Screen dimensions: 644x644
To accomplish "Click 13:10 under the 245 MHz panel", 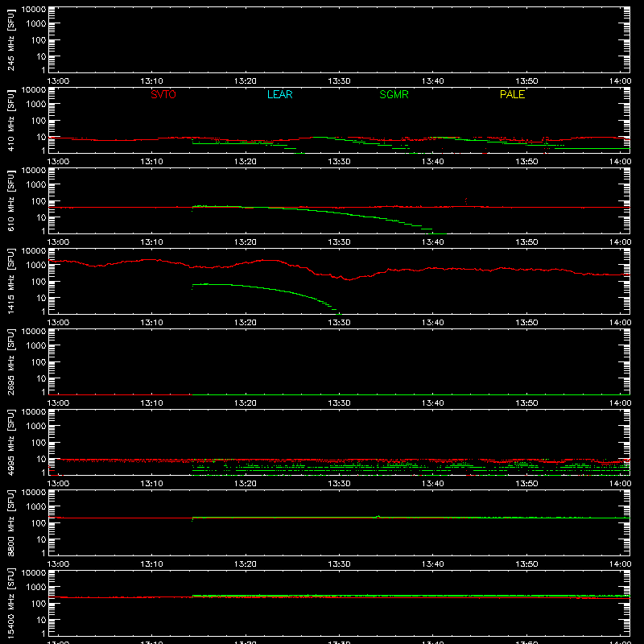I will click(x=151, y=81).
